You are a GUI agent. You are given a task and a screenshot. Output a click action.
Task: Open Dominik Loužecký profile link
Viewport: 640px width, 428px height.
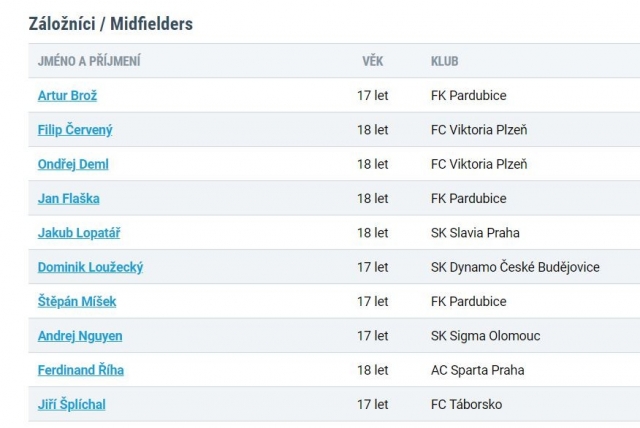click(90, 267)
